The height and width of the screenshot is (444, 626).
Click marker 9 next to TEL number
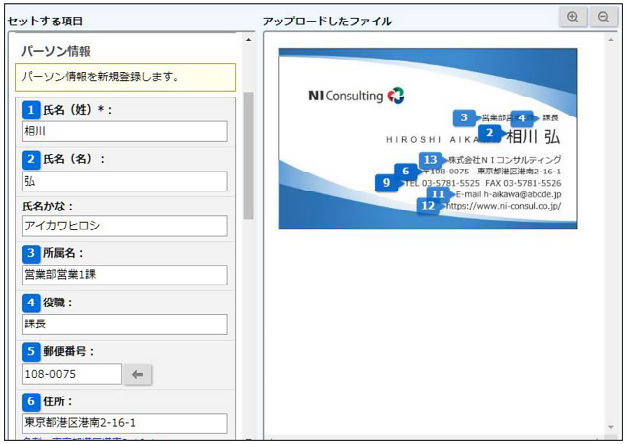[386, 182]
